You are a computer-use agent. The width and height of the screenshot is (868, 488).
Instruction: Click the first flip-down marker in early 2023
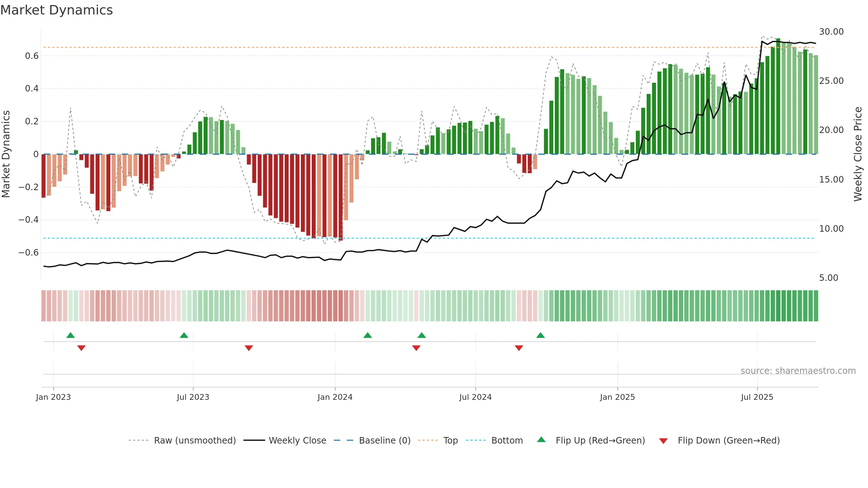point(81,348)
